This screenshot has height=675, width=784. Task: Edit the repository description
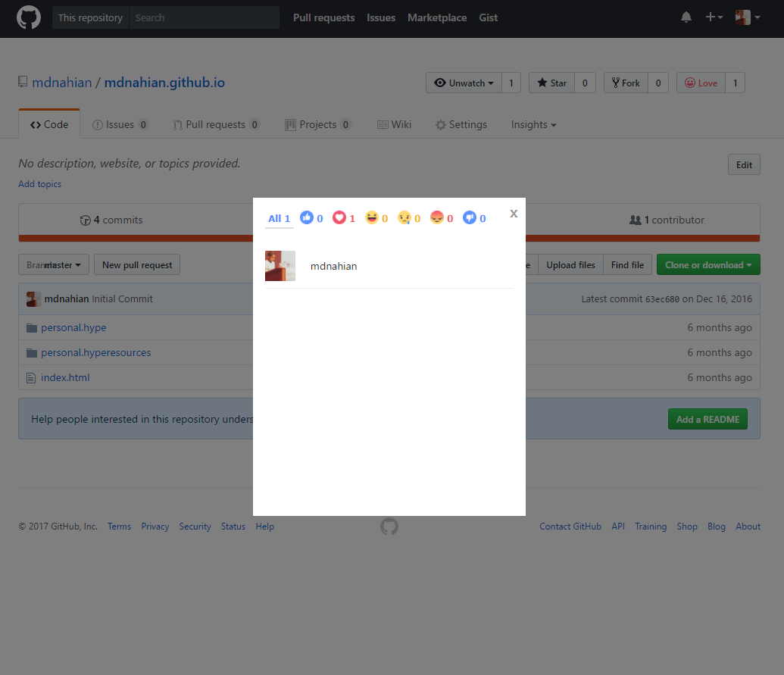click(744, 165)
